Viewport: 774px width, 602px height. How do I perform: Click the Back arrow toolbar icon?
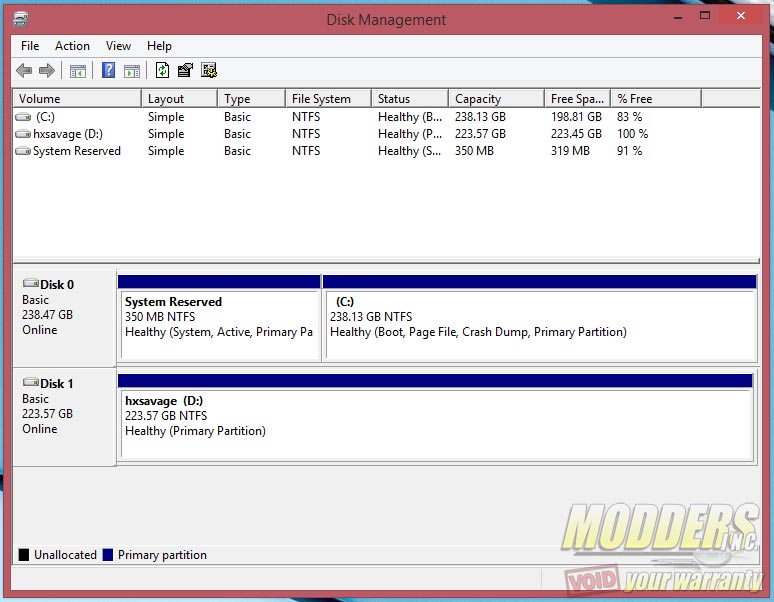(24, 71)
